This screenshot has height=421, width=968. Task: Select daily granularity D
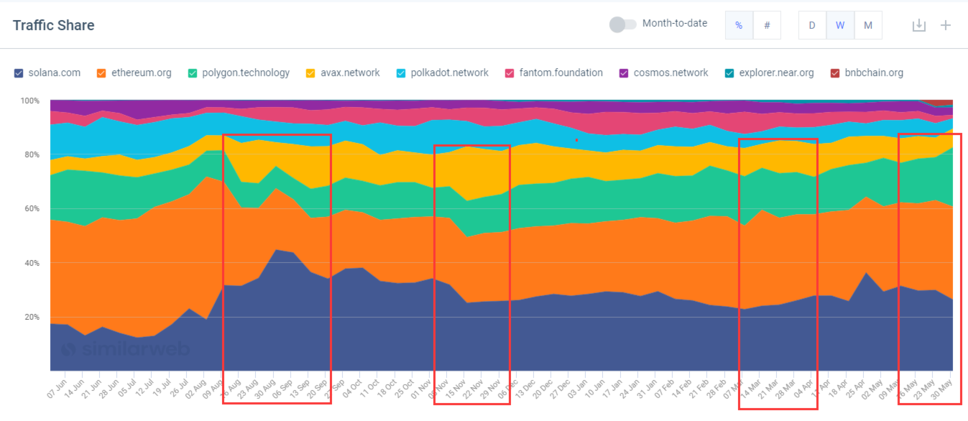point(812,25)
